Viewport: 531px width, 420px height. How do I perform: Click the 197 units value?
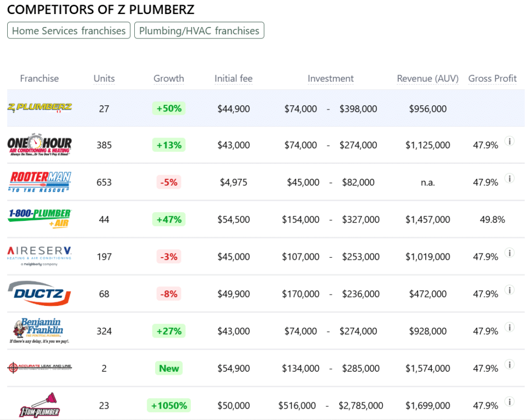104,257
